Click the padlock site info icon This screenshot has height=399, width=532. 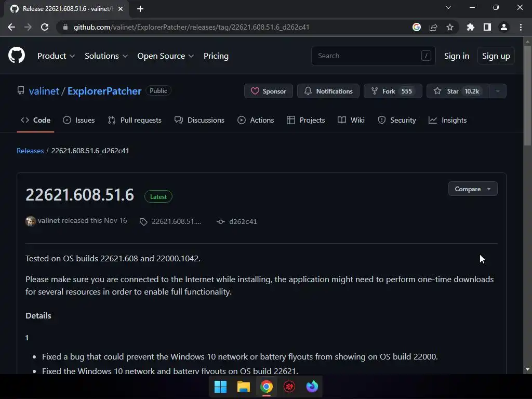click(x=65, y=27)
